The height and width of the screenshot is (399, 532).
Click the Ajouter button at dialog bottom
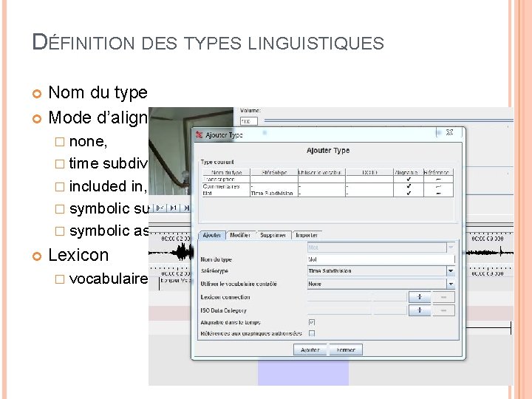(310, 349)
